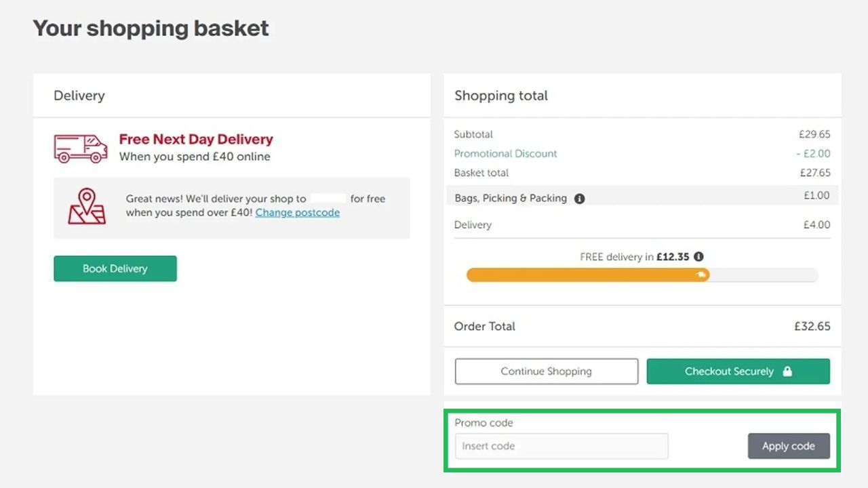The image size is (868, 488).
Task: Click the truck marker on progress bar
Action: coord(702,275)
